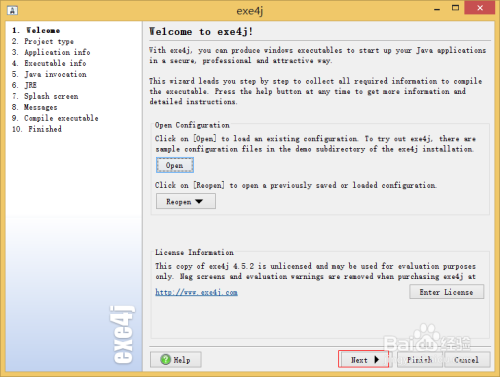Select step 7 Splash screen
Viewport: 500px width, 377px height.
[45, 96]
